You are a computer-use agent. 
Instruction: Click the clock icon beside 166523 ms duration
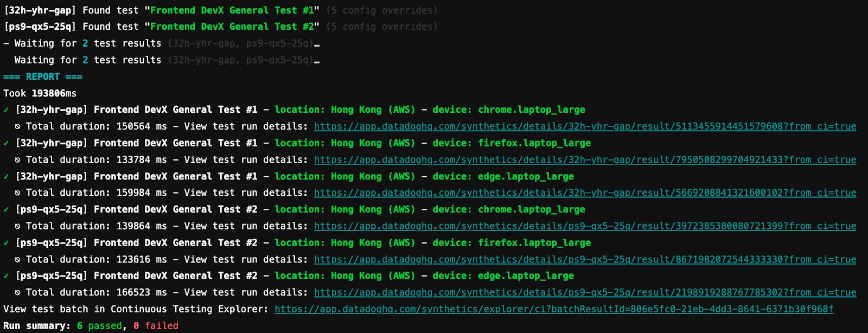pyautogui.click(x=18, y=293)
